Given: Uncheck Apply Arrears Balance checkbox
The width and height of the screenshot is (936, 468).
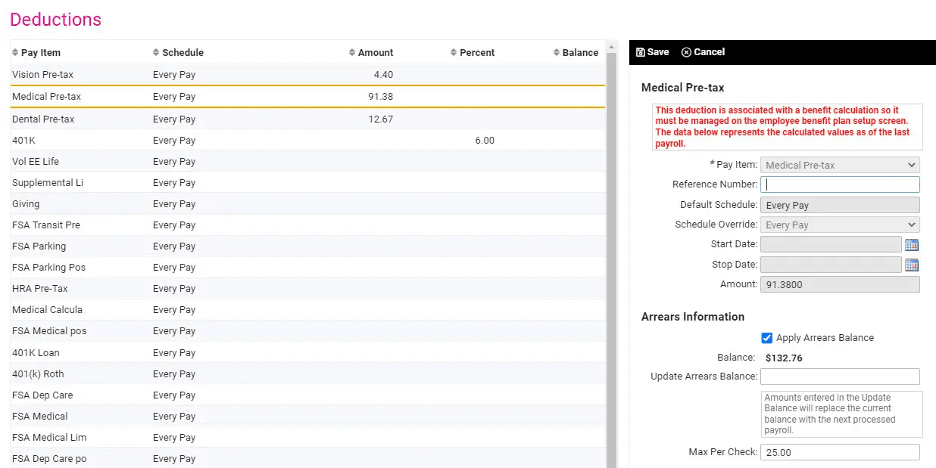Looking at the screenshot, I should pyautogui.click(x=767, y=338).
